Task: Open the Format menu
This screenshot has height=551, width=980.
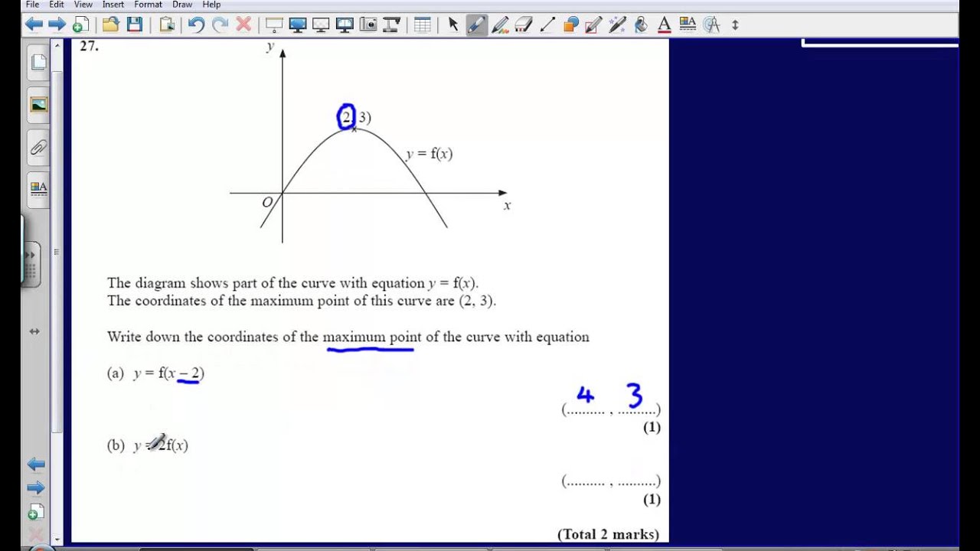Action: [x=148, y=5]
